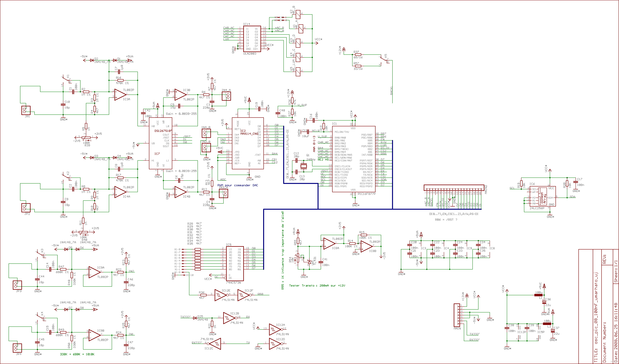This screenshot has width=619, height=364.
Task: Select relay coil K5 RL_LUM
Action: [298, 72]
